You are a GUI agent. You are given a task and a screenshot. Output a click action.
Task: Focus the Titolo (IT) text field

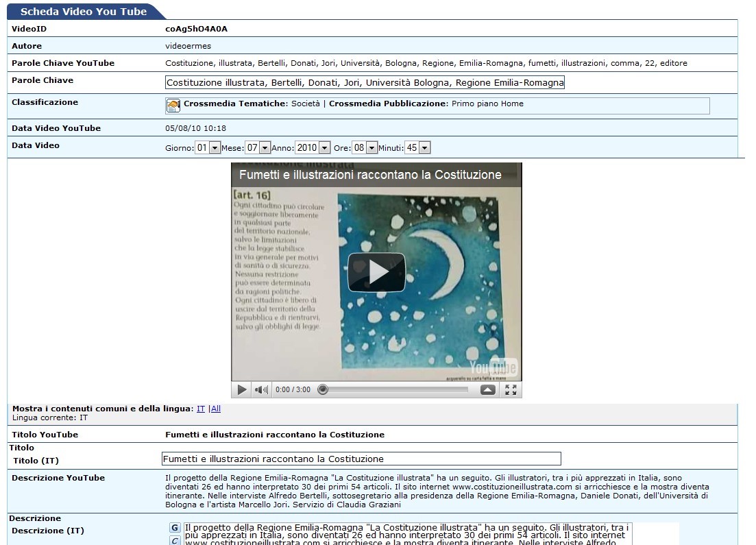(x=362, y=459)
